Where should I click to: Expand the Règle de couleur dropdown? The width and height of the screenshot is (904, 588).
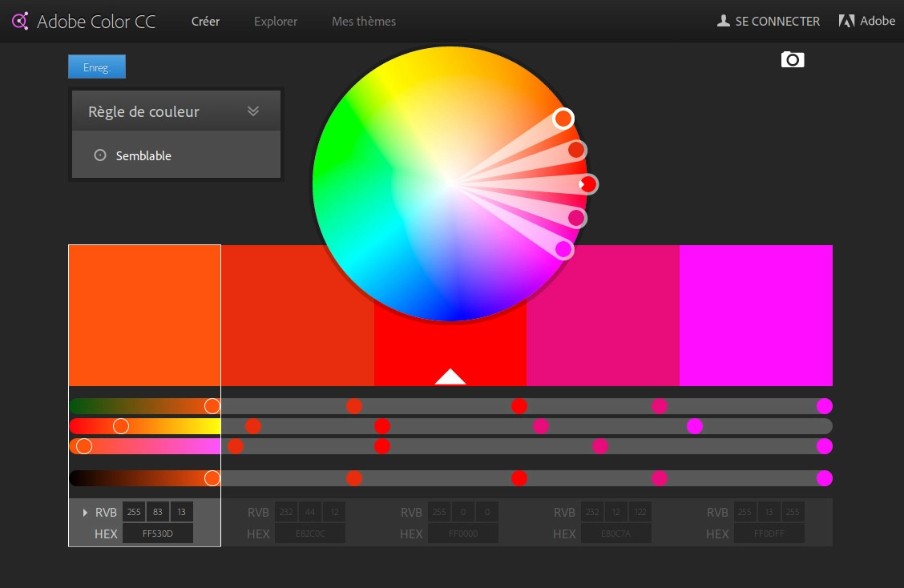coord(252,111)
